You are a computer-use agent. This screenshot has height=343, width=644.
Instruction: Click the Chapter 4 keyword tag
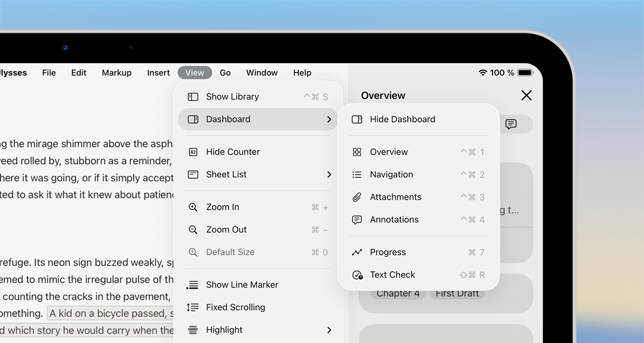(x=398, y=294)
